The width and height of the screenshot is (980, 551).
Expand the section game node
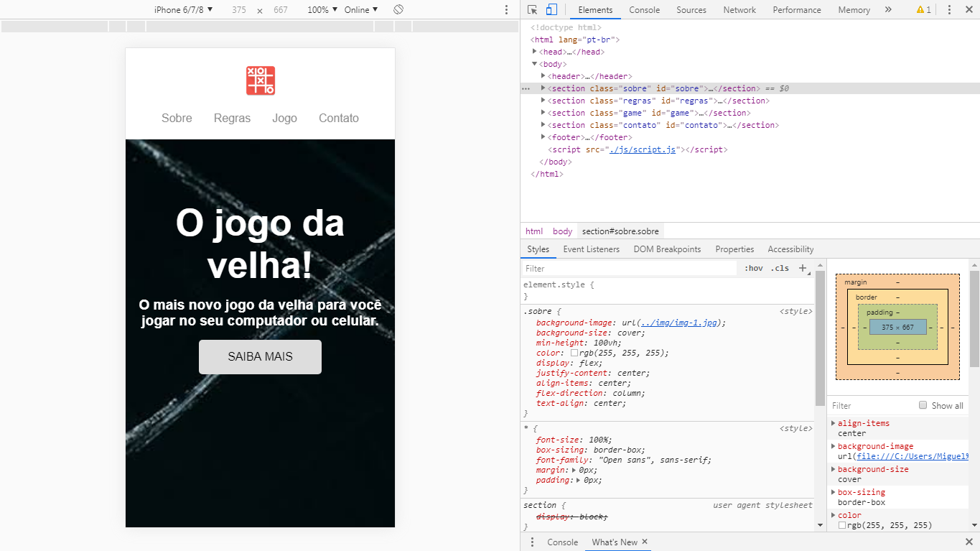click(x=543, y=113)
